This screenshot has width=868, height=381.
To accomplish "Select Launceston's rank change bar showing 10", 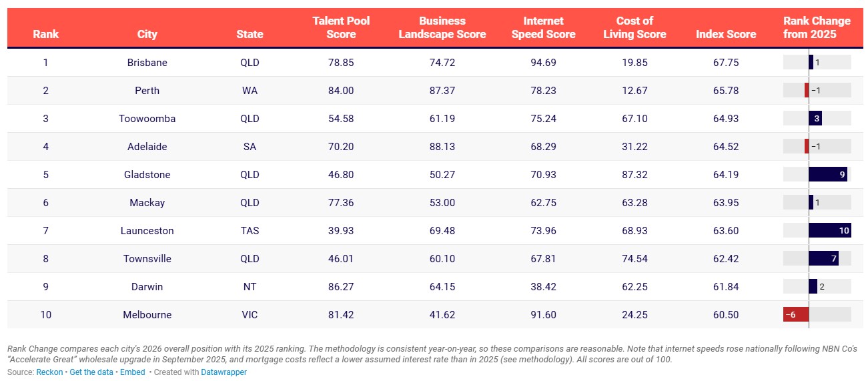I will [x=830, y=231].
